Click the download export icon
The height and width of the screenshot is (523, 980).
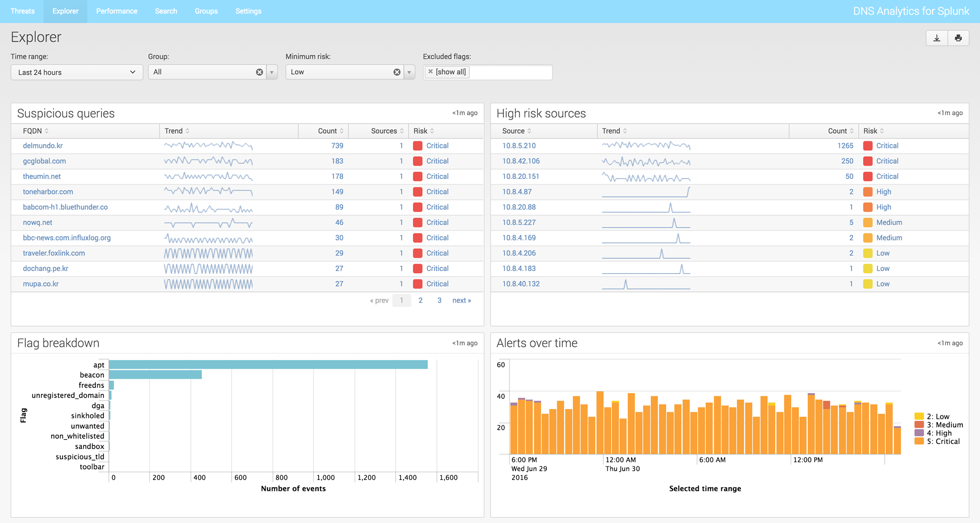(936, 38)
